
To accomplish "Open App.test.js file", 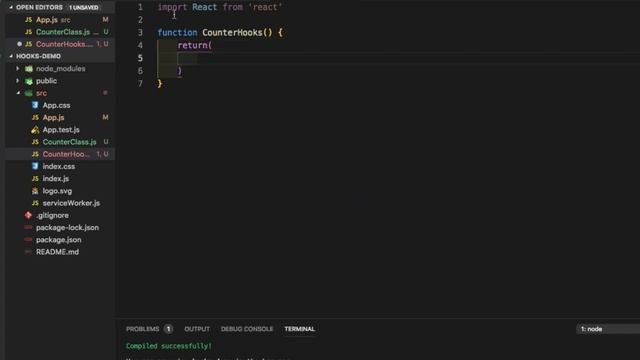I will point(60,130).
